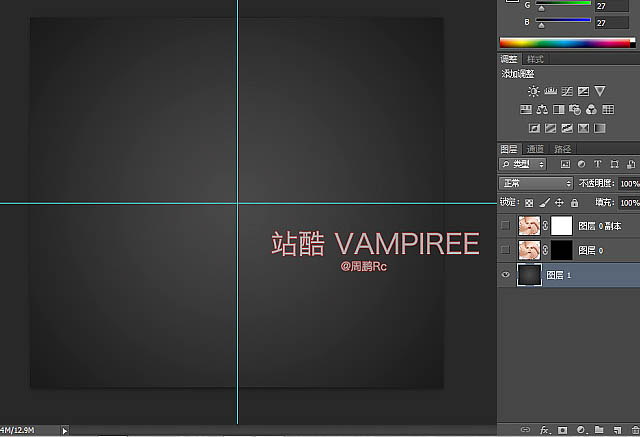Adjust the blue B color slider
Screen dimensions: 640x437
pos(541,25)
